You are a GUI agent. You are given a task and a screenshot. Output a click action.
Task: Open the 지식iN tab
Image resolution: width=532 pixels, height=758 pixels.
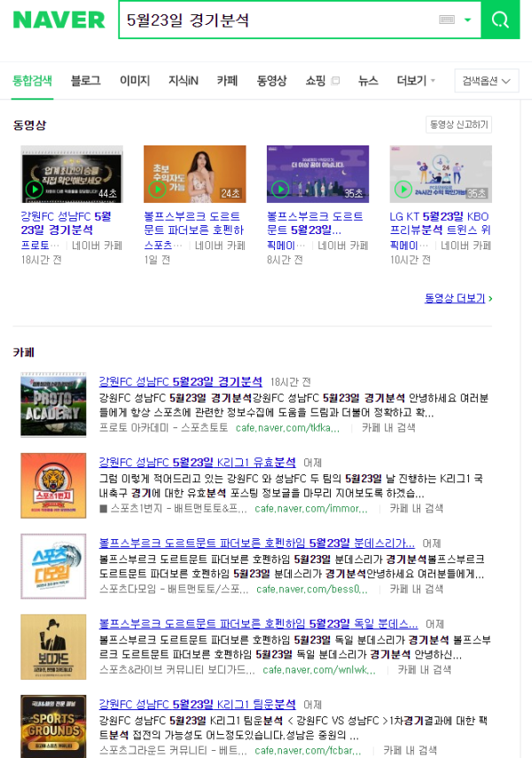point(184,81)
